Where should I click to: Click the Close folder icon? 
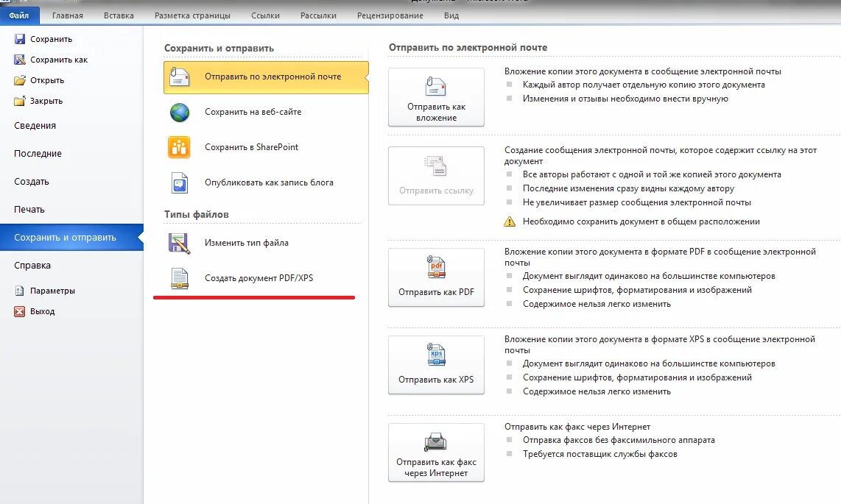point(20,101)
